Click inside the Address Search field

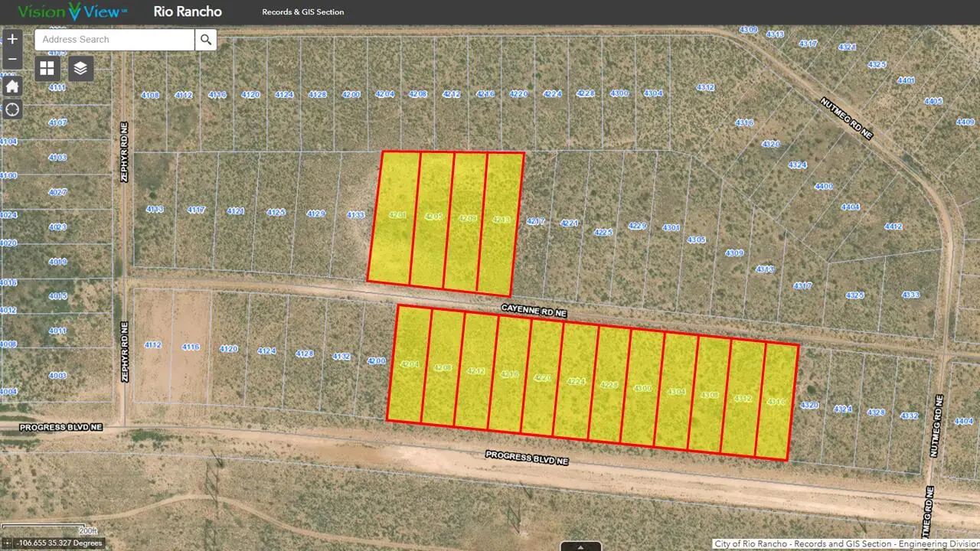pos(113,39)
